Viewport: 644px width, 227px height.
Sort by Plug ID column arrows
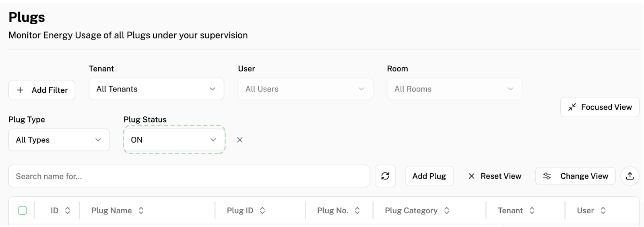pos(262,210)
